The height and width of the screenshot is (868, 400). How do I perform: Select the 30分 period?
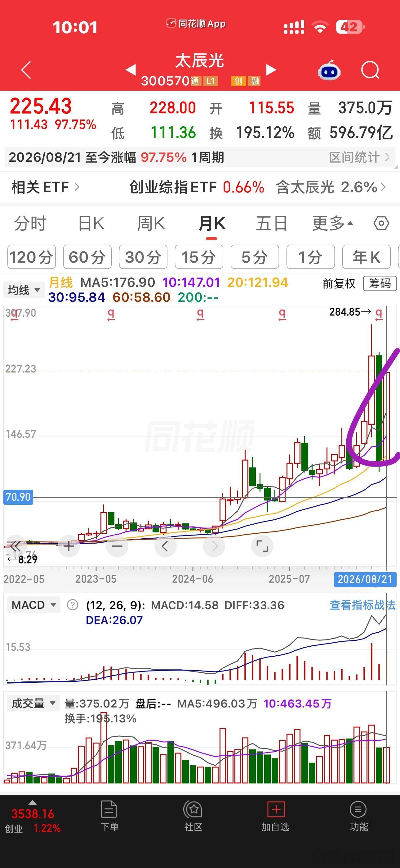point(143,257)
